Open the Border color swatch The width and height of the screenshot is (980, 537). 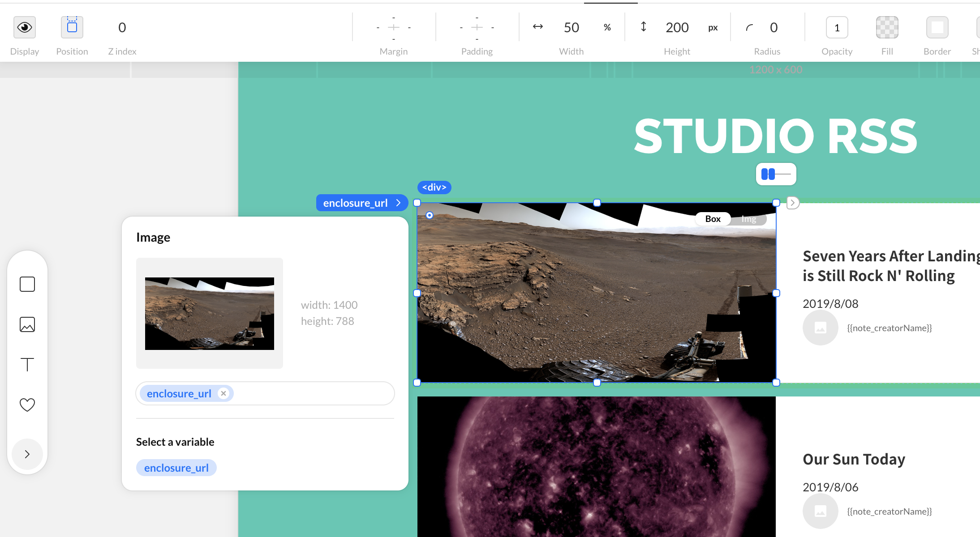[x=937, y=27]
